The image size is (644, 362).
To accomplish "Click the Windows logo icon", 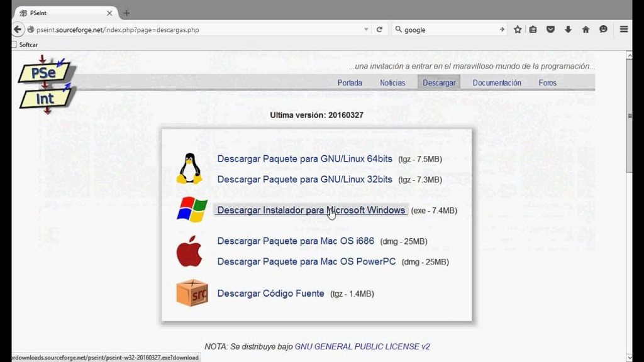I will point(191,209).
